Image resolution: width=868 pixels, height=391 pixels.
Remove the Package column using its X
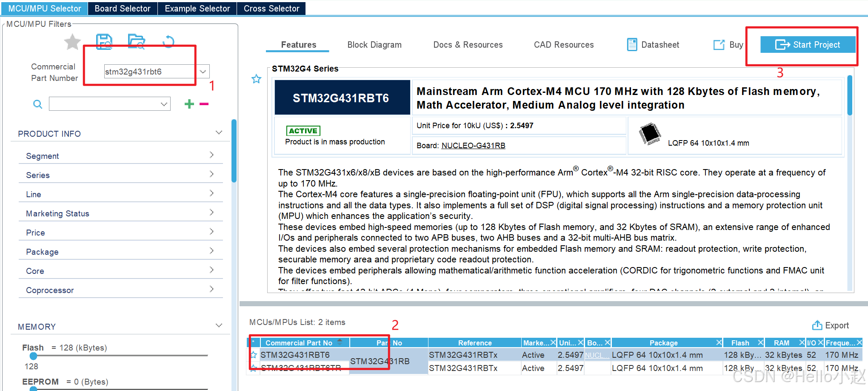[x=719, y=342]
